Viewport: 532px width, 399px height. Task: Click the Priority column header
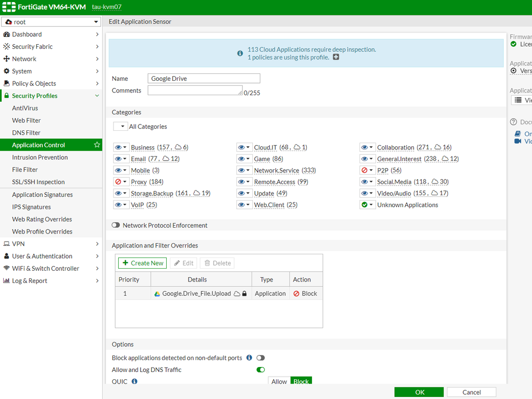133,279
